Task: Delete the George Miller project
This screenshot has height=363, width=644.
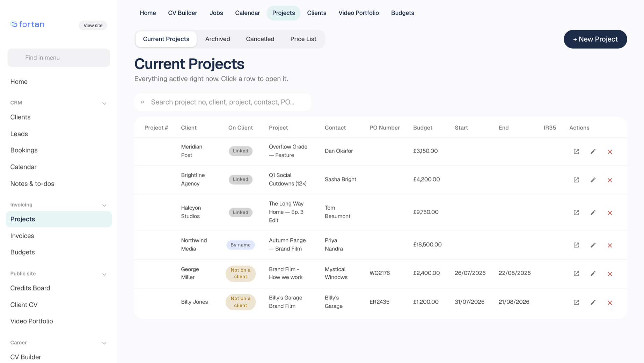Action: click(x=610, y=274)
